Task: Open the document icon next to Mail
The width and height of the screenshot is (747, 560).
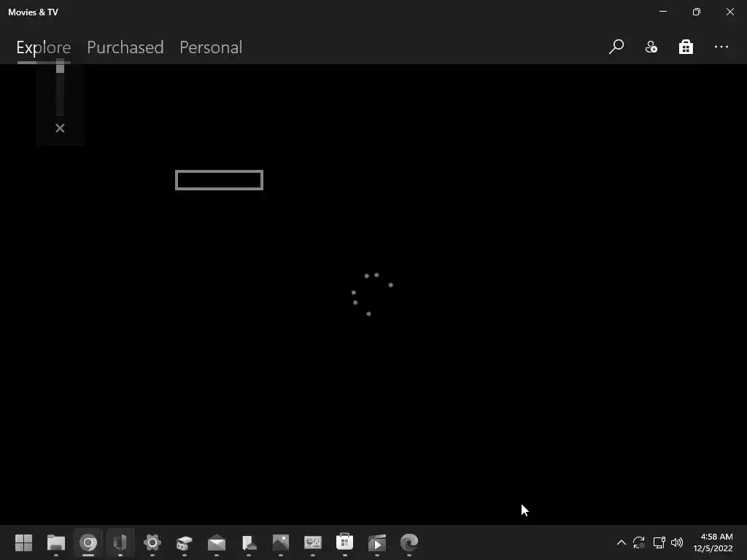Action: pyautogui.click(x=249, y=542)
